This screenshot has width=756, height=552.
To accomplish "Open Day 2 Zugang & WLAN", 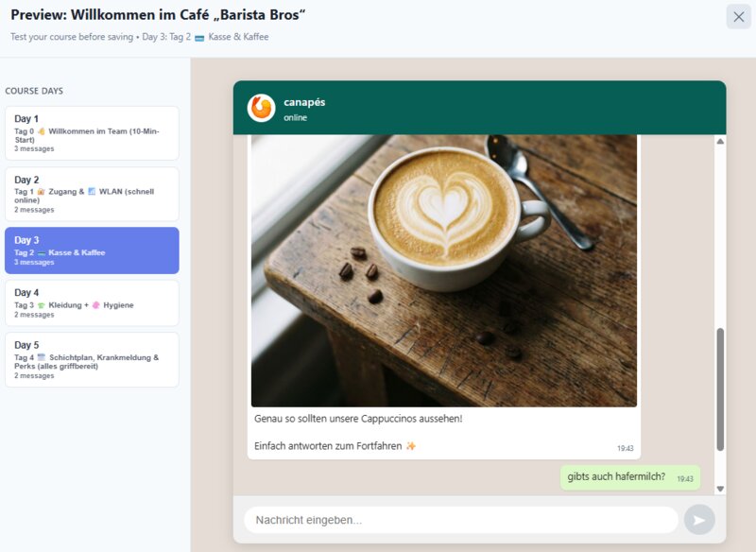I will [x=92, y=194].
